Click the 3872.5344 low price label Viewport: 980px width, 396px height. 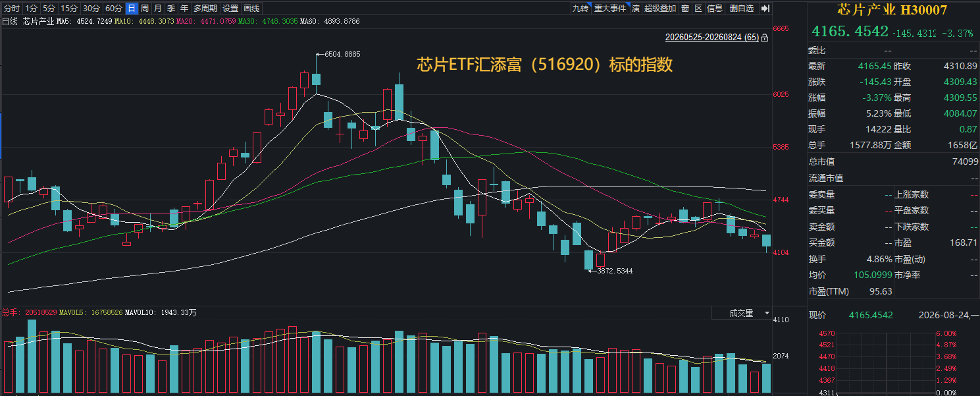tap(614, 271)
